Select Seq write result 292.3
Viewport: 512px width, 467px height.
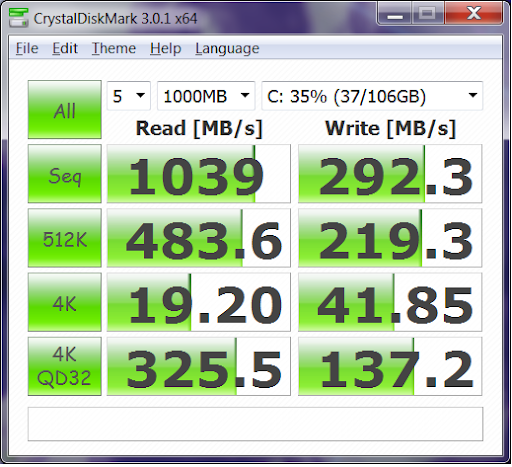tap(390, 174)
